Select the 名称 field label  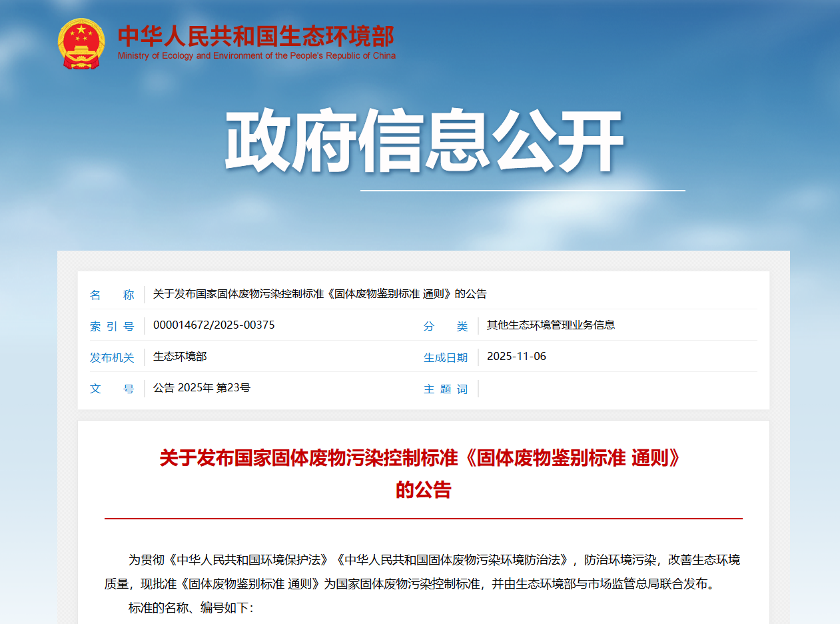click(112, 295)
